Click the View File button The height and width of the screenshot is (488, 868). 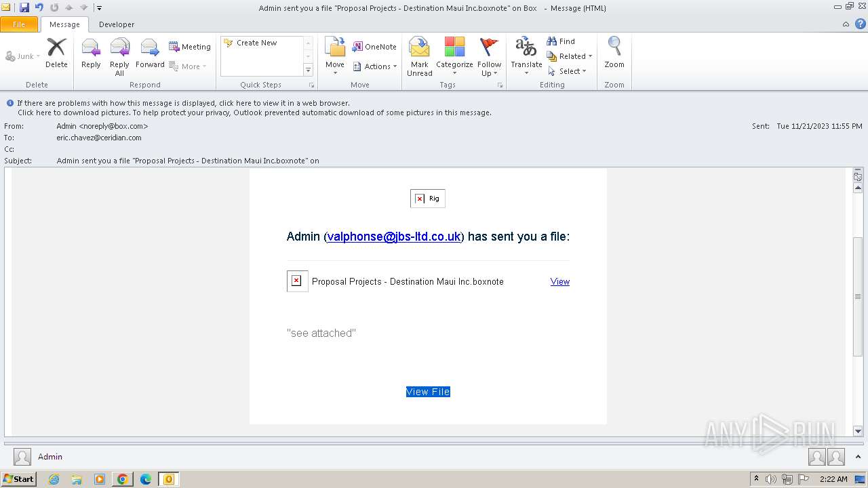click(428, 392)
